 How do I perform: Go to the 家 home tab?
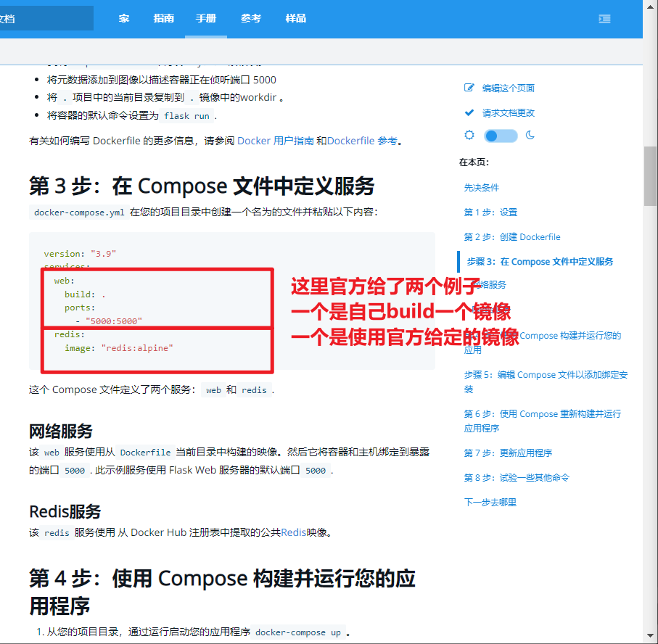[124, 19]
